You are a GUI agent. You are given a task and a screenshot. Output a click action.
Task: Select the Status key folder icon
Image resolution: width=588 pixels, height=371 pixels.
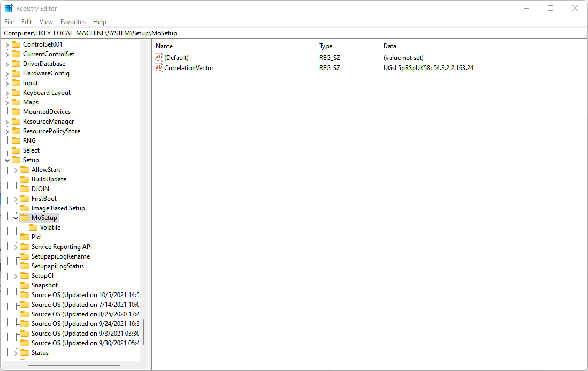(x=25, y=352)
